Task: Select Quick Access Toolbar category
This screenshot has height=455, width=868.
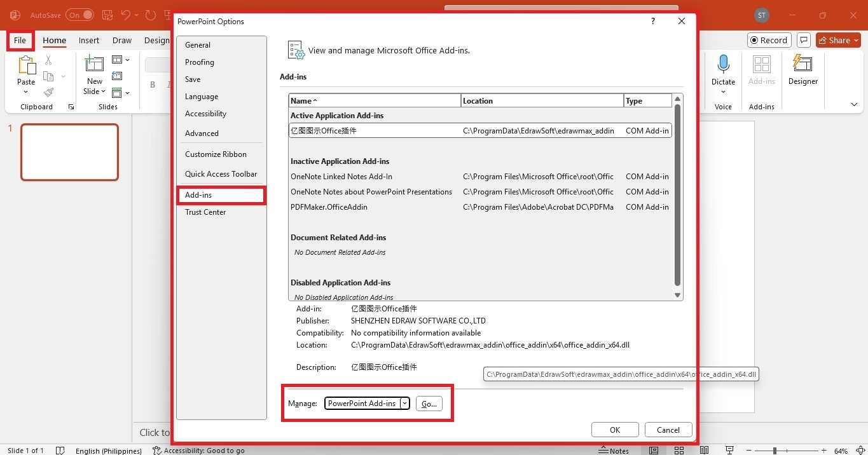Action: [x=221, y=174]
